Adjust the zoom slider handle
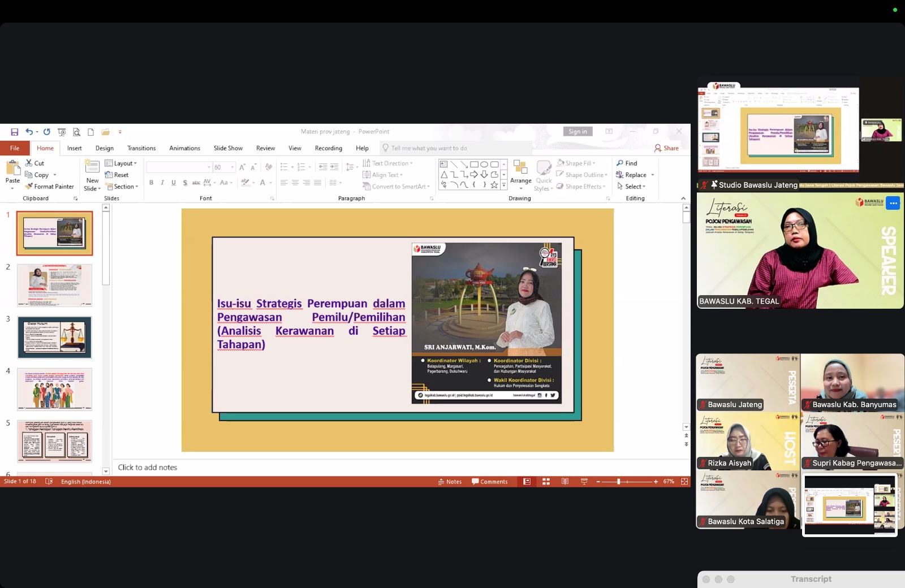 619,482
